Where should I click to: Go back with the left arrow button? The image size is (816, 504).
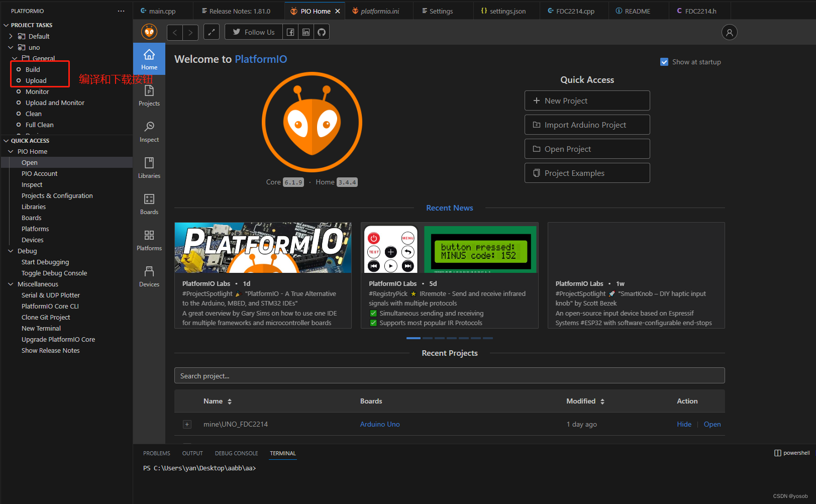[175, 32]
